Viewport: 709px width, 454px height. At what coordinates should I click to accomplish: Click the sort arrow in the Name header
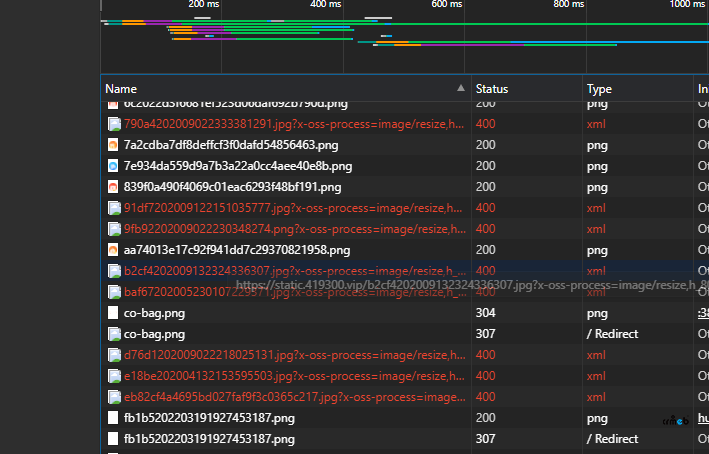tap(460, 88)
